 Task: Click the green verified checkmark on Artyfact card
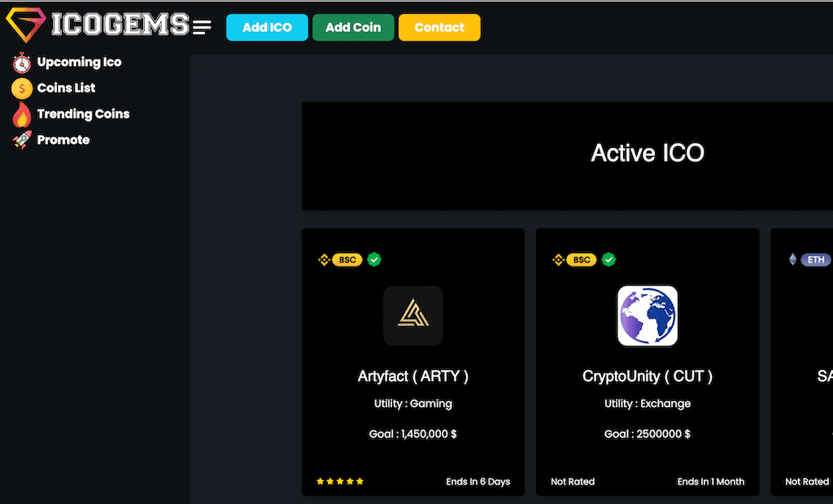pos(374,259)
